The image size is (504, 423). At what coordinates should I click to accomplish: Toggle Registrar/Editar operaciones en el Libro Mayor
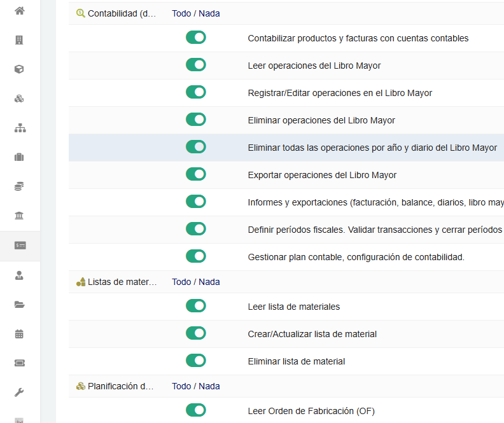tap(196, 92)
